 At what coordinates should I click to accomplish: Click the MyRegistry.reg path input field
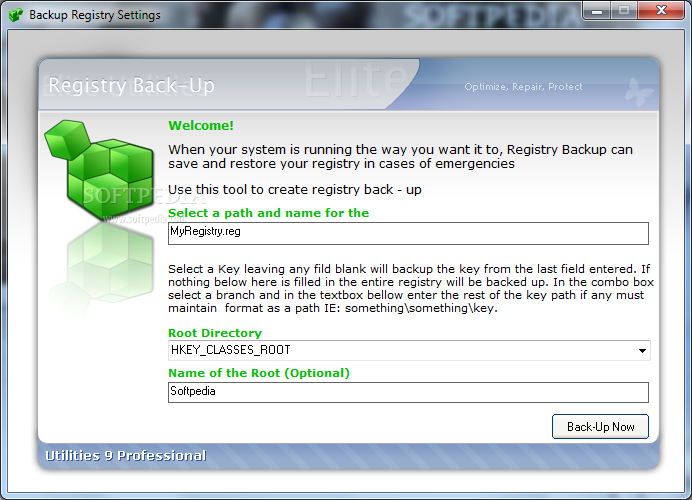pyautogui.click(x=408, y=233)
